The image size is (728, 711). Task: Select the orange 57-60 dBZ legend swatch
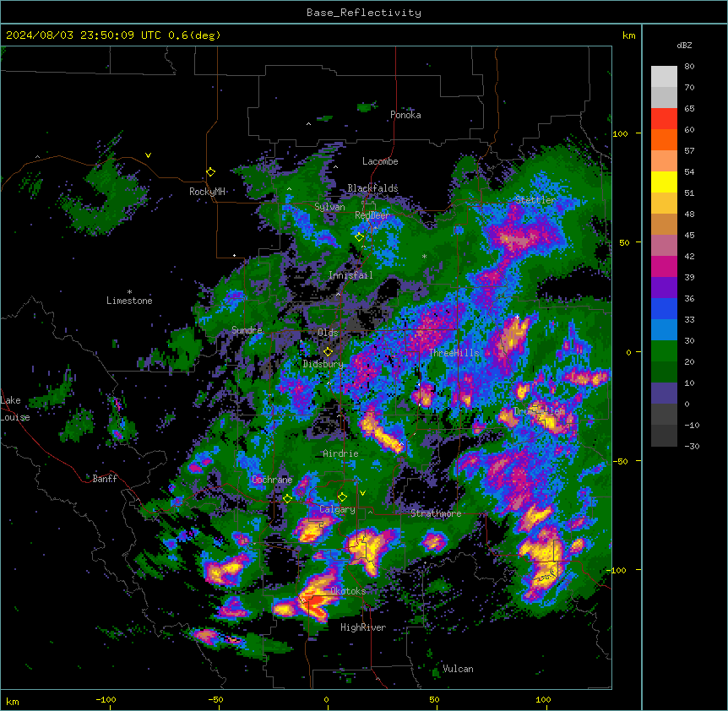point(664,139)
